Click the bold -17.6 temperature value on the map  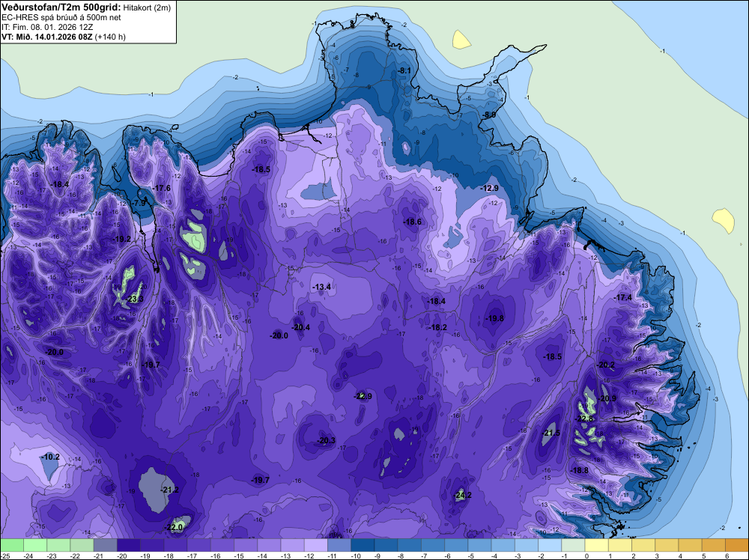162,188
